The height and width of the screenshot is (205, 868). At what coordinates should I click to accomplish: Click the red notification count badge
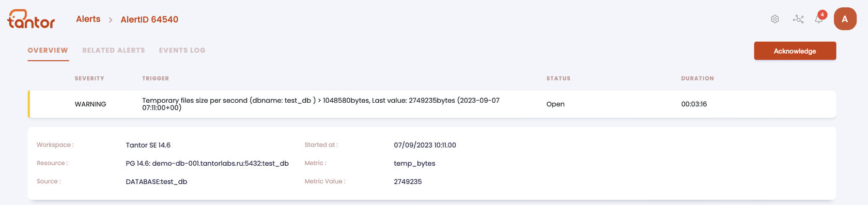tap(822, 14)
